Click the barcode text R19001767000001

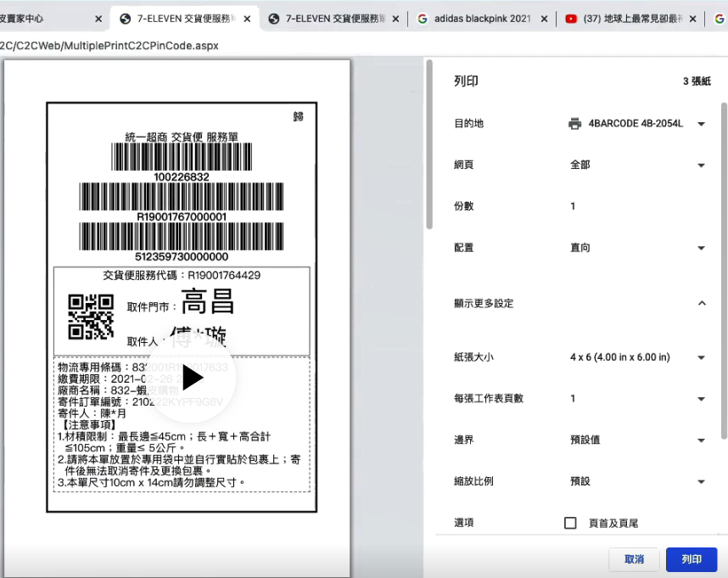[x=182, y=216]
